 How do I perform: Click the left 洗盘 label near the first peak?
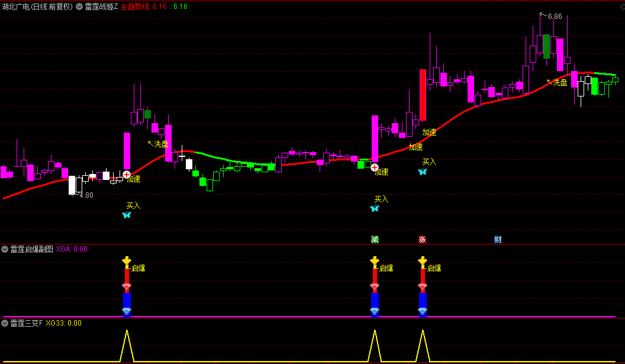point(161,144)
